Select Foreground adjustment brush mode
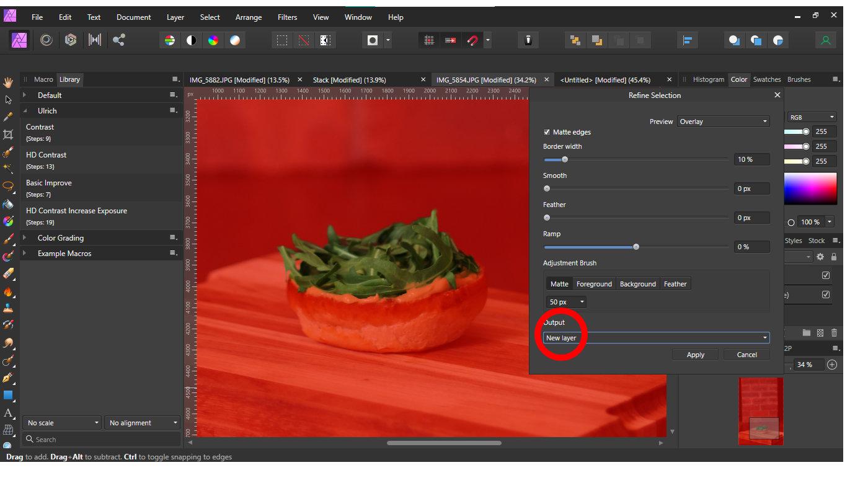 pos(594,284)
